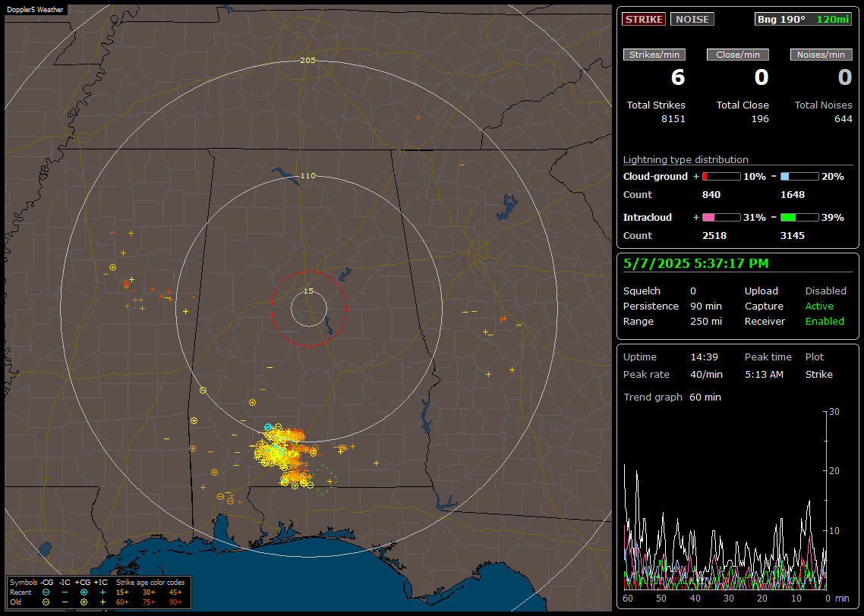Click the 60+ strike age color code
Screen dimensions: 864x616
tap(122, 602)
